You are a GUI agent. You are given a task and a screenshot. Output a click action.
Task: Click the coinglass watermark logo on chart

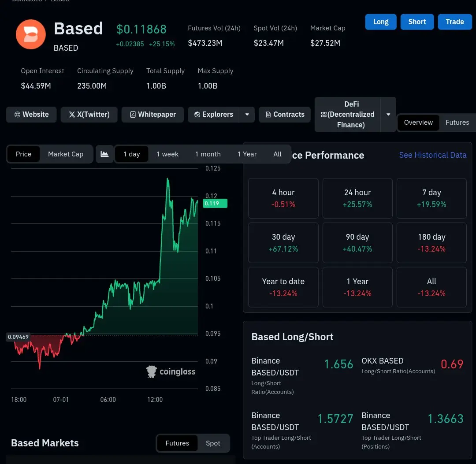[x=171, y=371]
